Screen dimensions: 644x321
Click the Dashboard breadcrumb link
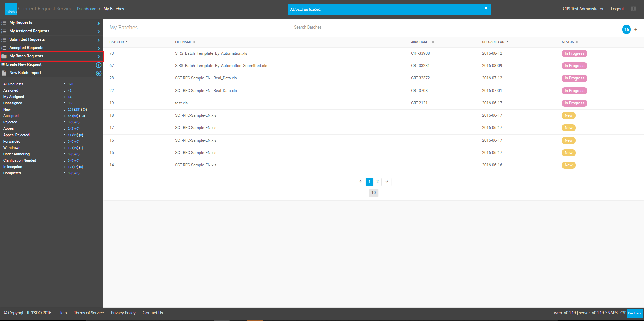86,9
